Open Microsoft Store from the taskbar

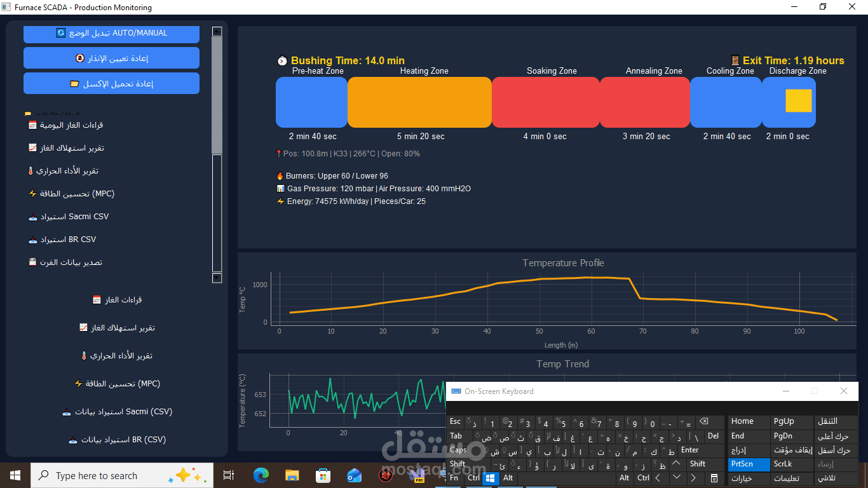[x=323, y=475]
